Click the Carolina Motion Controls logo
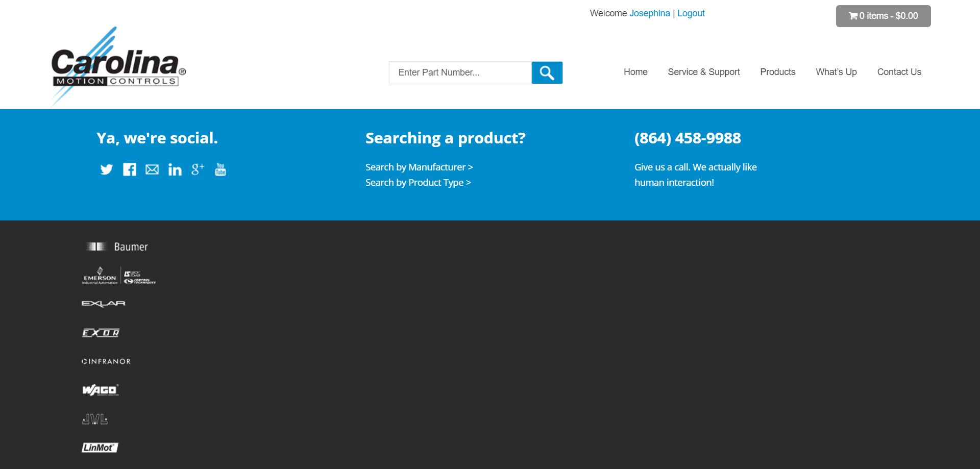 pyautogui.click(x=118, y=67)
